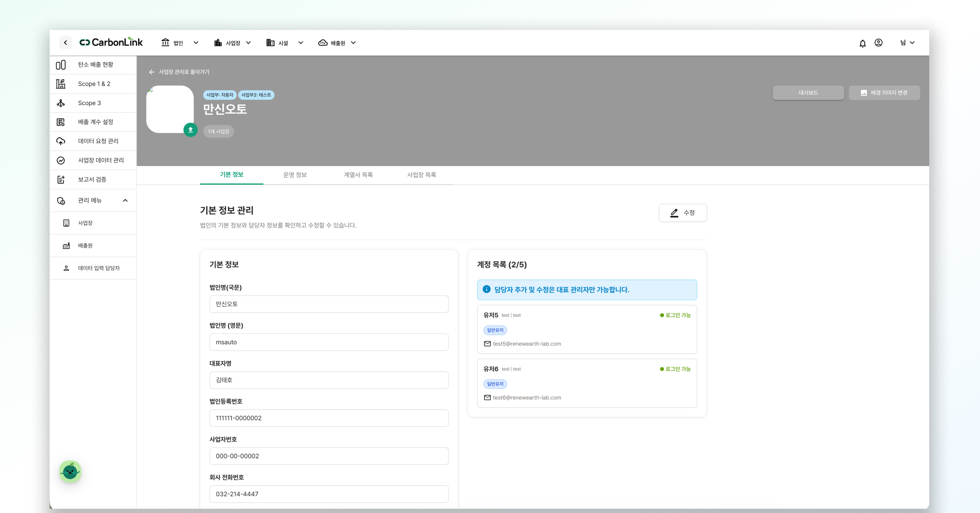This screenshot has height=513, width=980.
Task: Click the 사업장 submenu building icon
Action: (x=66, y=223)
